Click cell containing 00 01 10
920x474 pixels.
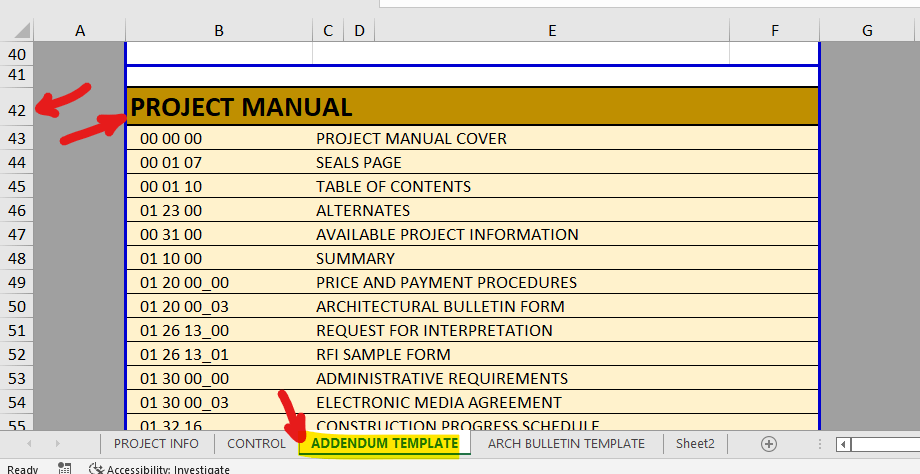219,187
